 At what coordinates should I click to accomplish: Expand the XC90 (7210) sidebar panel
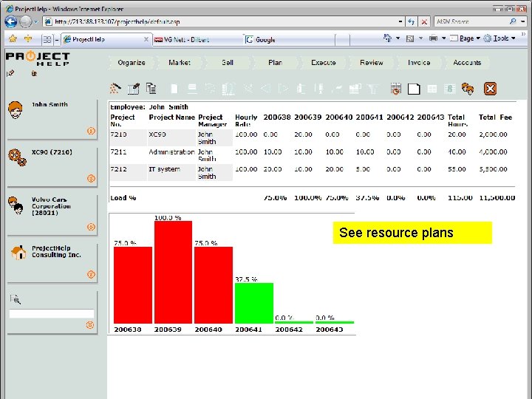point(91,179)
